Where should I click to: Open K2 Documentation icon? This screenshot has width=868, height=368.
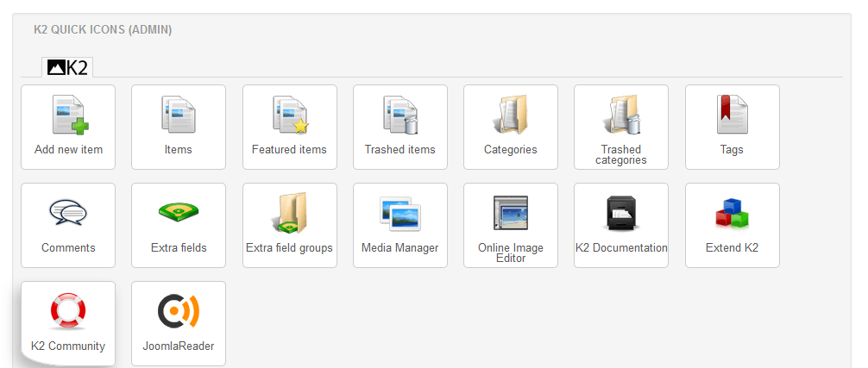click(621, 226)
